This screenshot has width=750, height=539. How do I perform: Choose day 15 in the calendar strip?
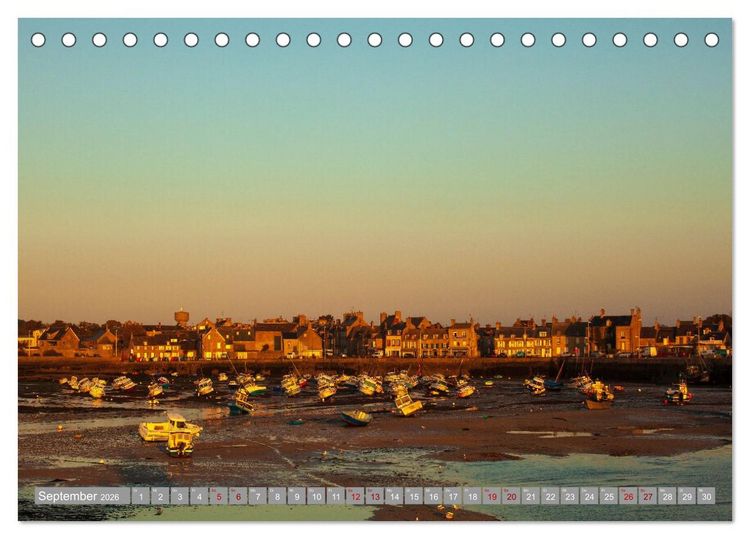tap(414, 496)
